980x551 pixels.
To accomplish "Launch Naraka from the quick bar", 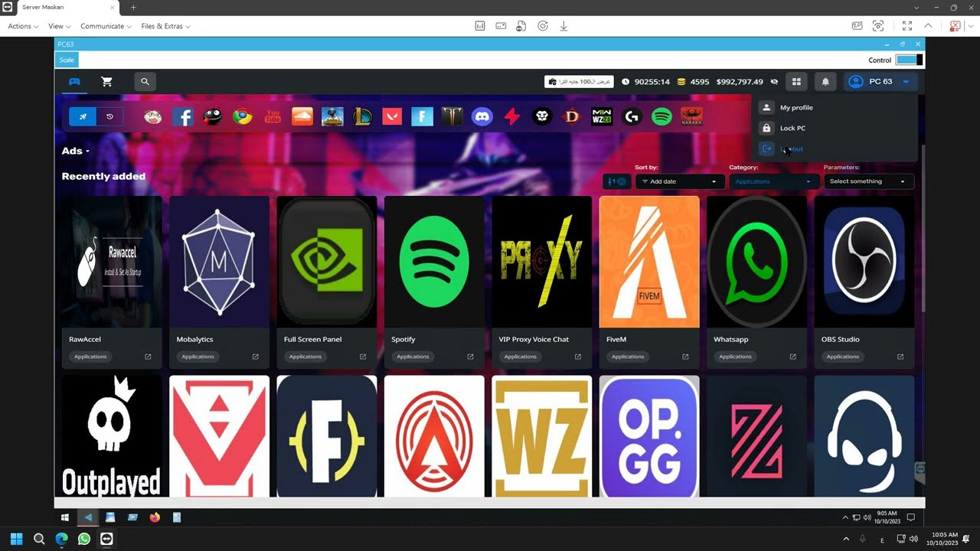I will [x=691, y=117].
